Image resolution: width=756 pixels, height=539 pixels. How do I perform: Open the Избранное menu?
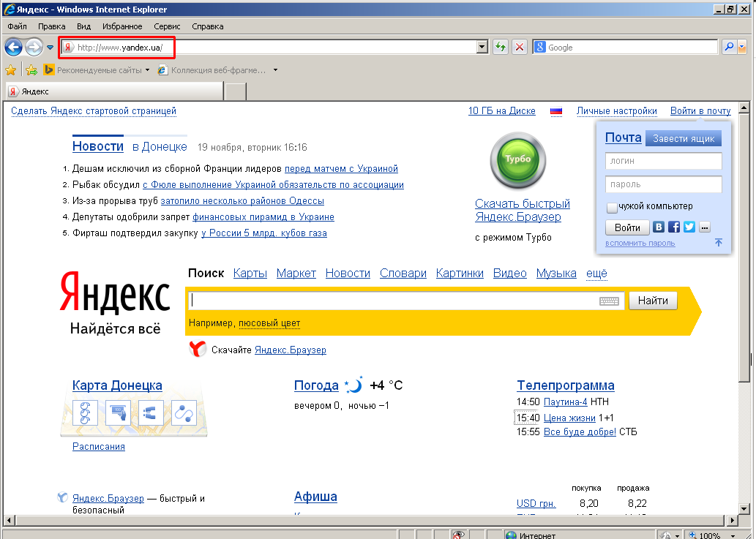click(122, 26)
